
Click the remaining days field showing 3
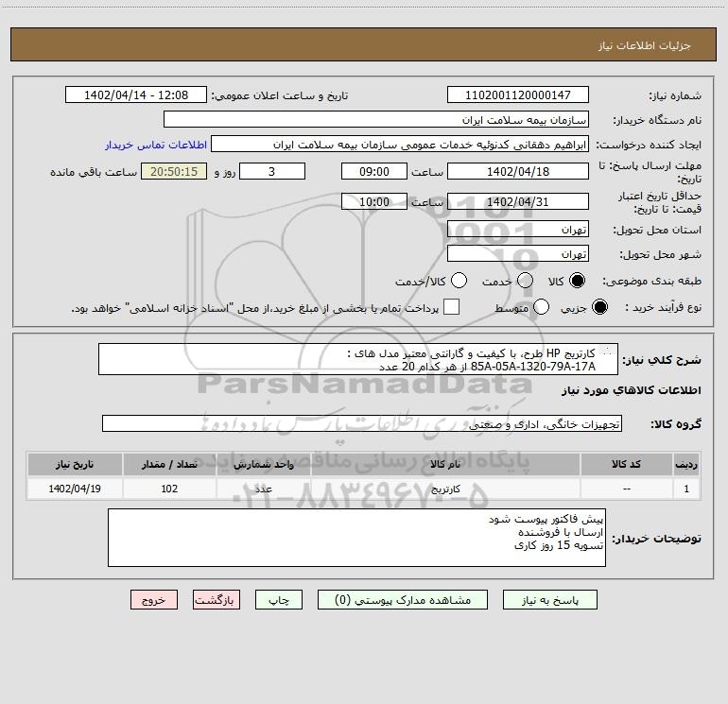272,171
